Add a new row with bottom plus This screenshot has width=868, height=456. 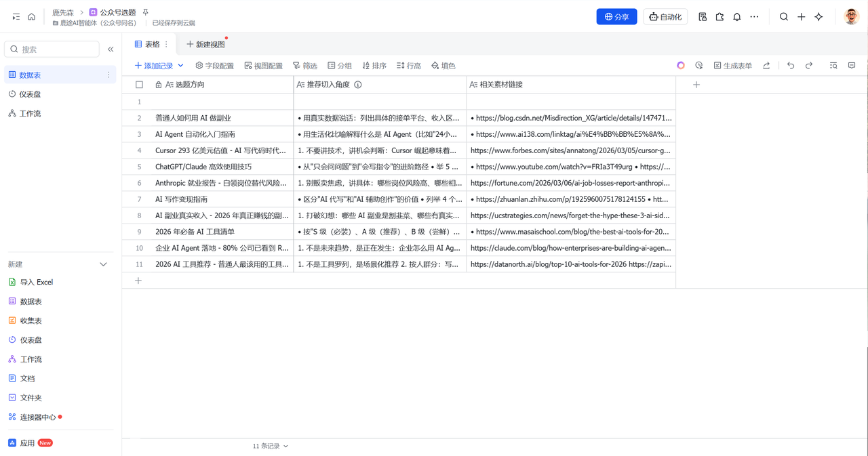click(138, 281)
